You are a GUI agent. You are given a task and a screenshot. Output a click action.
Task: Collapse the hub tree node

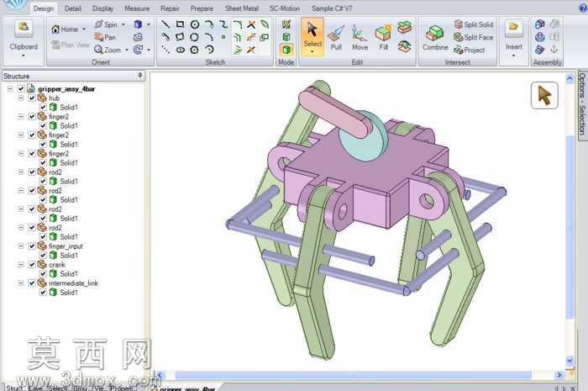(21, 98)
